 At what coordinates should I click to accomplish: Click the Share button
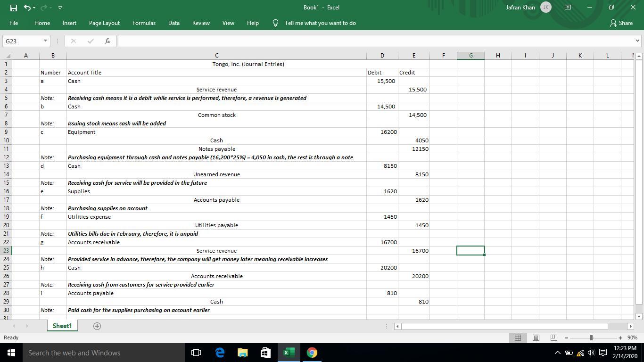[621, 23]
